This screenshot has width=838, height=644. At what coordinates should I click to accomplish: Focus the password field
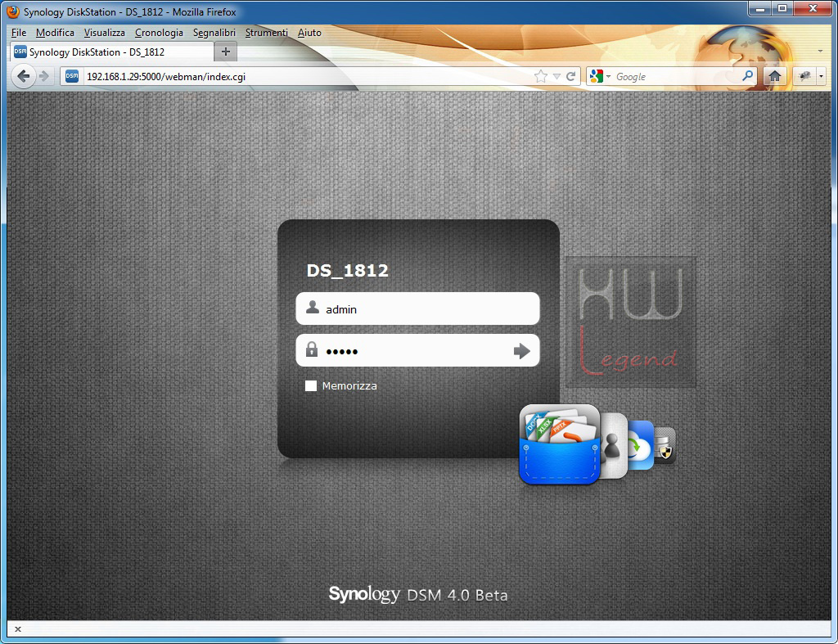tap(417, 350)
